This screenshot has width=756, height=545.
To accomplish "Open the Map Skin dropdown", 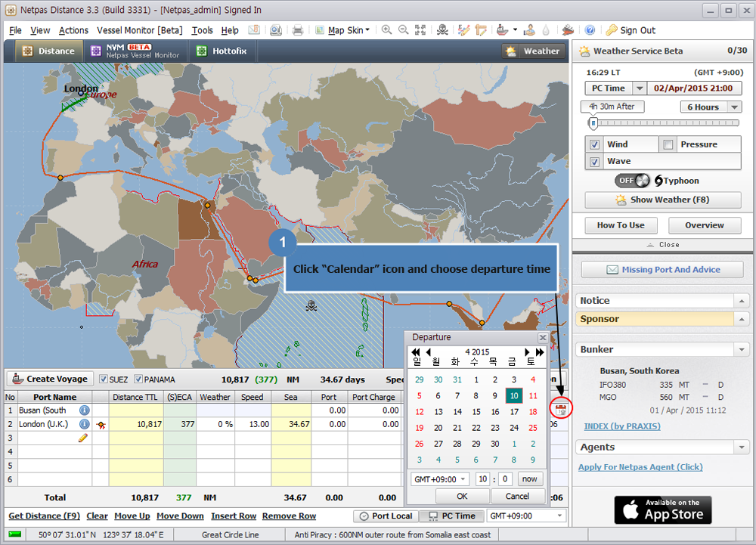I will click(x=342, y=30).
